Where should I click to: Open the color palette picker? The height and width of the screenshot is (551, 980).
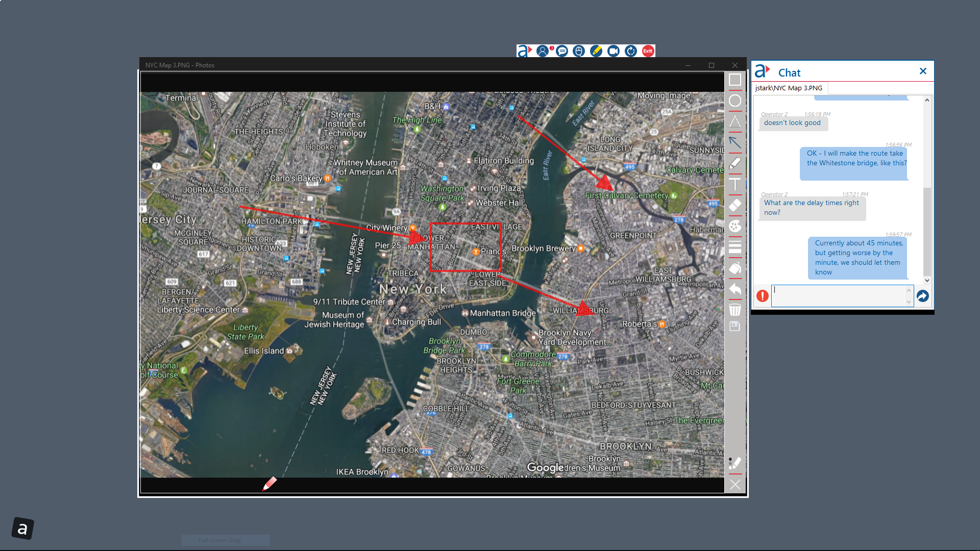point(735,226)
